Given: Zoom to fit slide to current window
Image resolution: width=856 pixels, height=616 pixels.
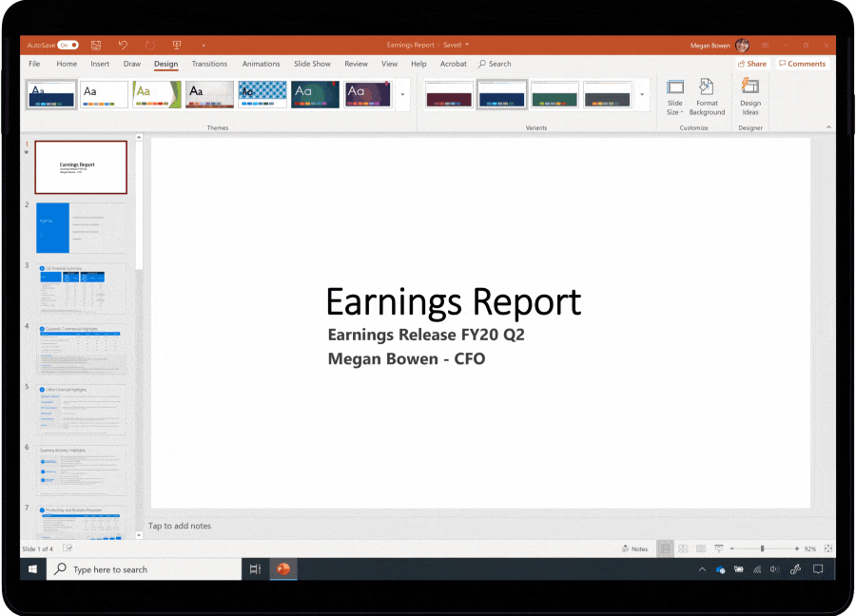Looking at the screenshot, I should click(x=828, y=549).
